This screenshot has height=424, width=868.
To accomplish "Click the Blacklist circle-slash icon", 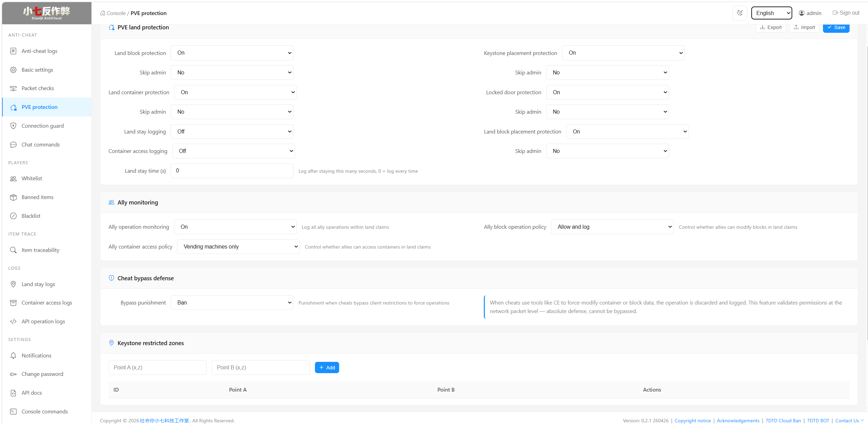I will tap(13, 216).
